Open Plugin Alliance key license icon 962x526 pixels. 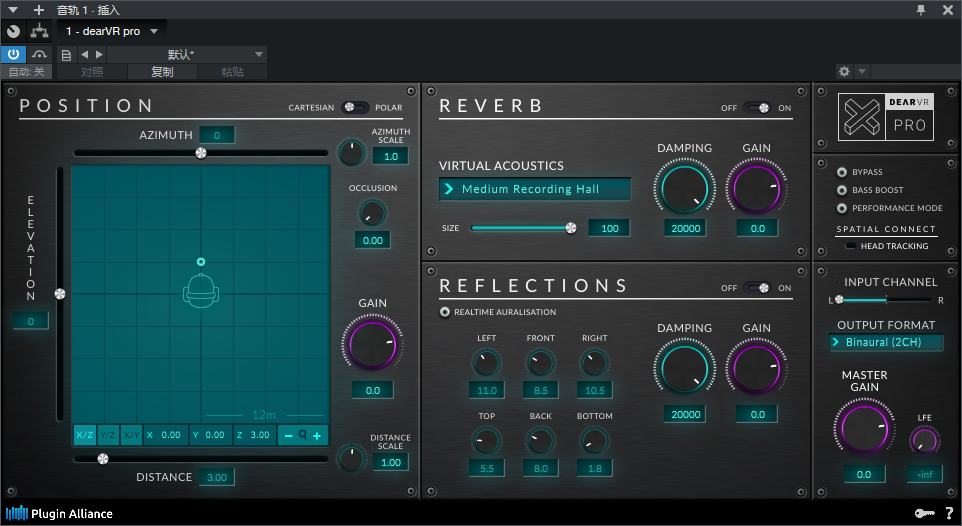925,513
